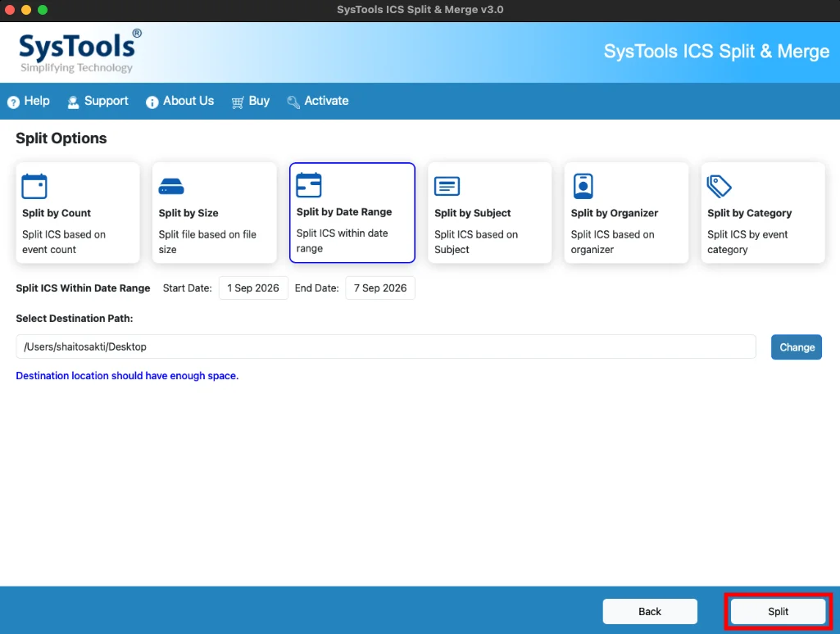The image size is (840, 634).
Task: Click the 'Split file based on file size' description
Action: (207, 242)
